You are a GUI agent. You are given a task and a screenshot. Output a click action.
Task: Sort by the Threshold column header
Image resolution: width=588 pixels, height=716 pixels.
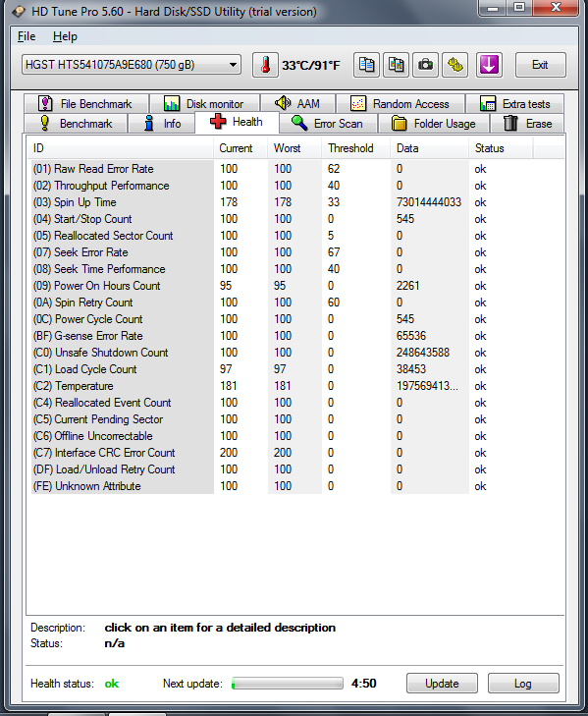pyautogui.click(x=356, y=148)
